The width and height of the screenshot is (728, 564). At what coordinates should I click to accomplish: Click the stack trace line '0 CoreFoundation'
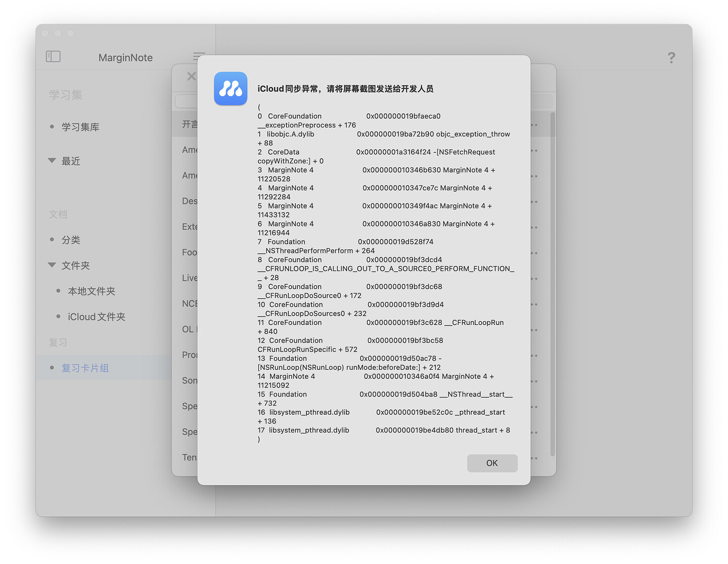(x=349, y=116)
